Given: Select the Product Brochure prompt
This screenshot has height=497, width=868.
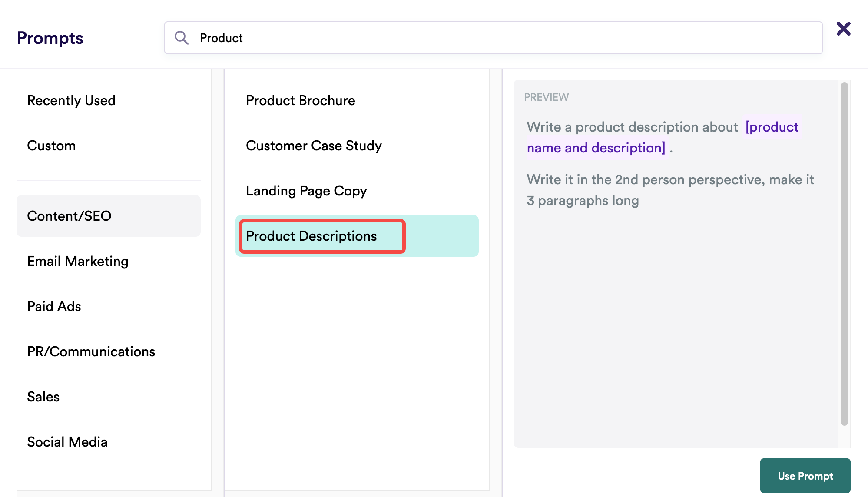Looking at the screenshot, I should [x=301, y=100].
